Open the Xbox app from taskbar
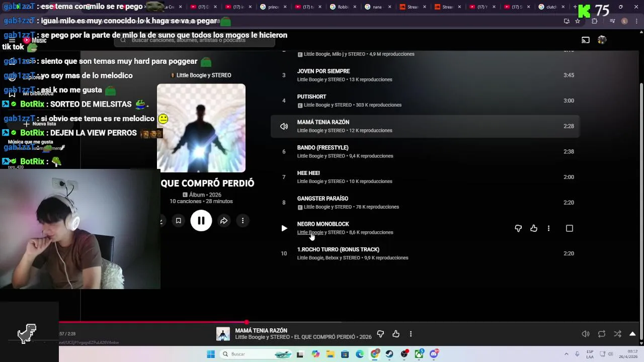The image size is (644, 362). coord(419,354)
